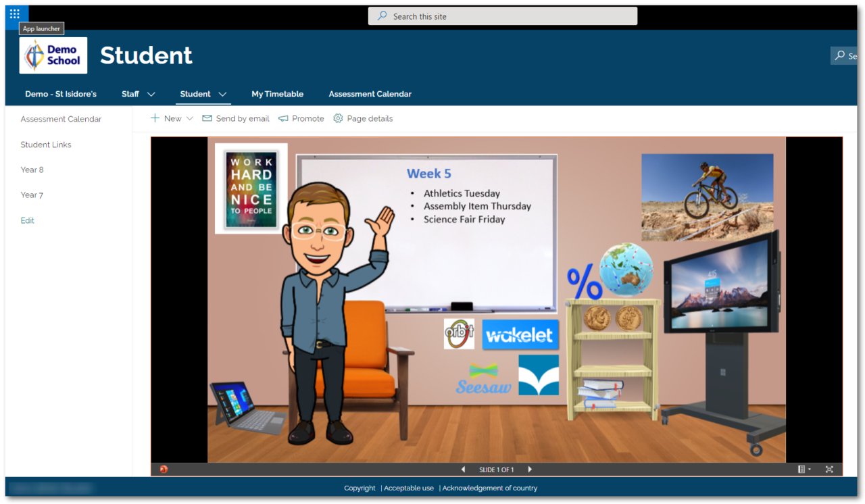Select Assessment Calendar in top navigation
The width and height of the screenshot is (865, 504).
pos(370,94)
